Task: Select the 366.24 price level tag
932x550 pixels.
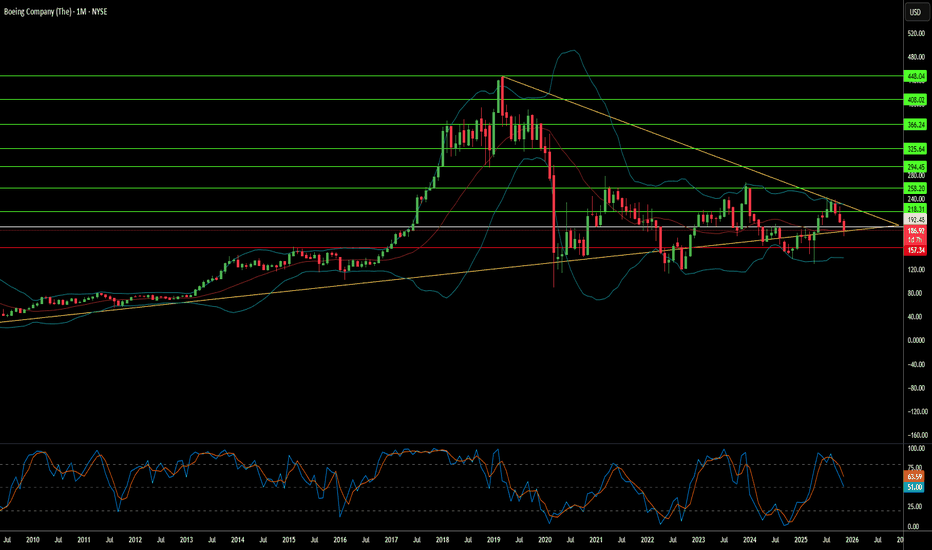Action: coord(915,125)
